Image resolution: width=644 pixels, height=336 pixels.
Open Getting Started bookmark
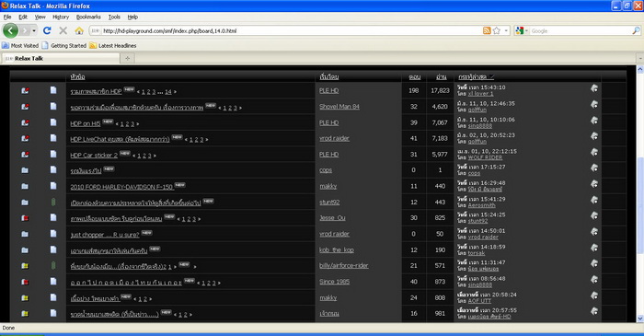[x=64, y=46]
